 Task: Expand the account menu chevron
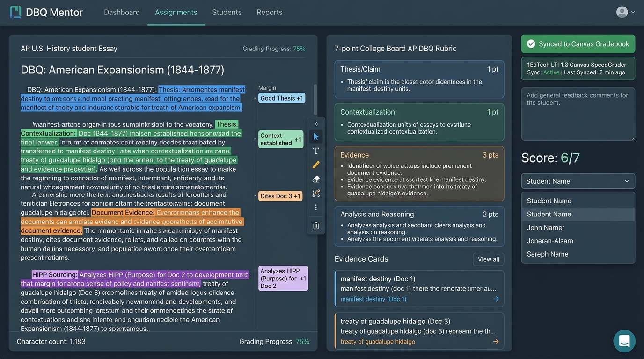633,13
